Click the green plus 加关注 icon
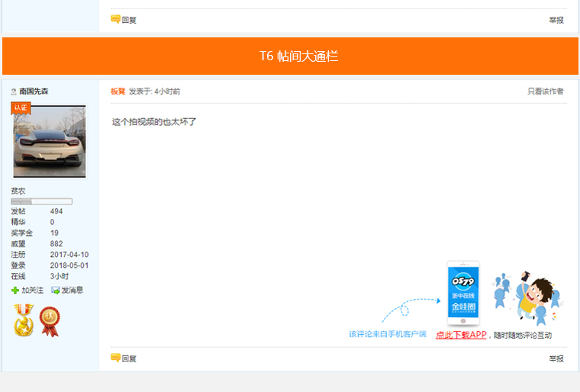 point(15,291)
